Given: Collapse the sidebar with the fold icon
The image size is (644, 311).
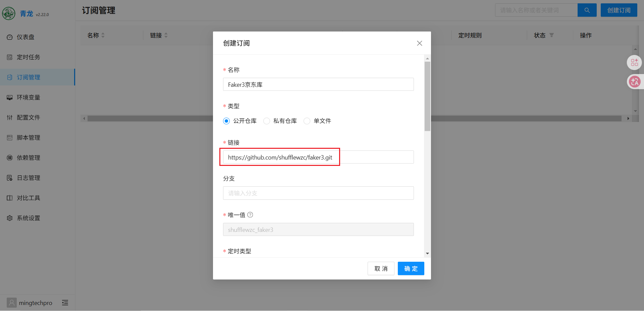Looking at the screenshot, I should pos(65,303).
